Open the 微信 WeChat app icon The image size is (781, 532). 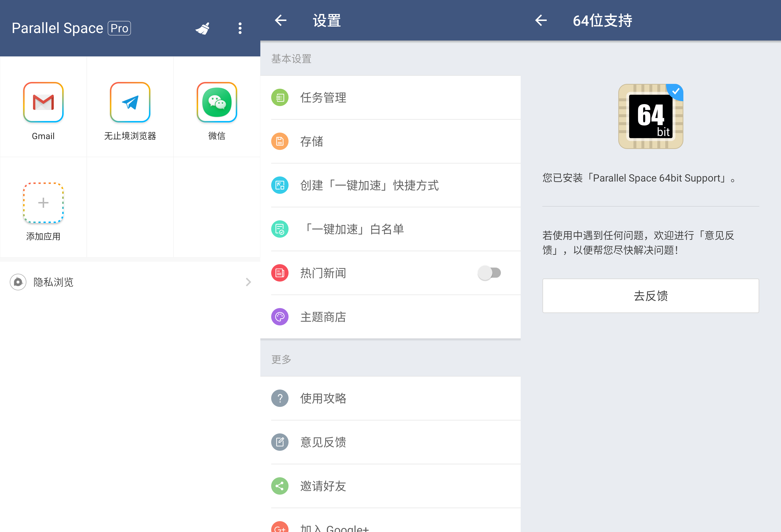[x=217, y=102]
